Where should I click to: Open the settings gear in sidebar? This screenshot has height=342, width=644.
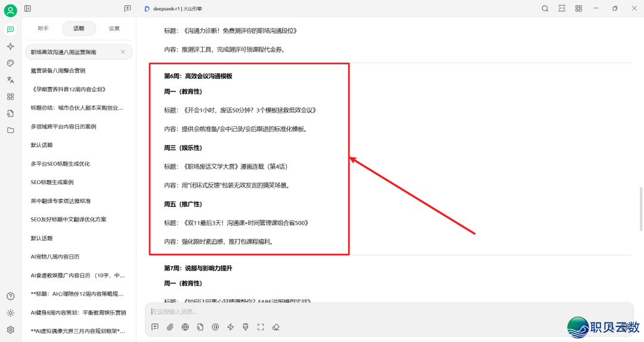click(11, 329)
